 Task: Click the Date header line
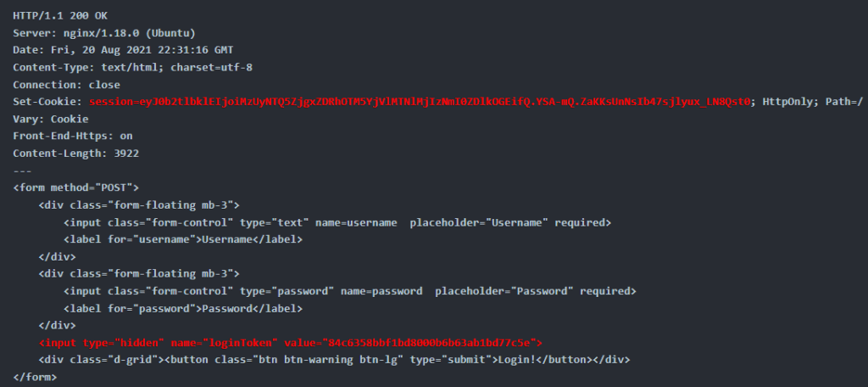(123, 50)
